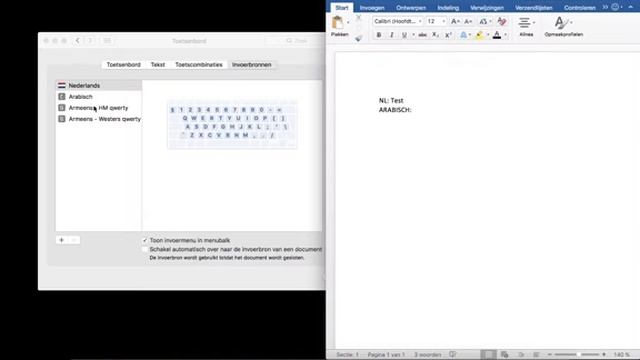
Task: Click the change case Aa icon
Action: point(483,21)
